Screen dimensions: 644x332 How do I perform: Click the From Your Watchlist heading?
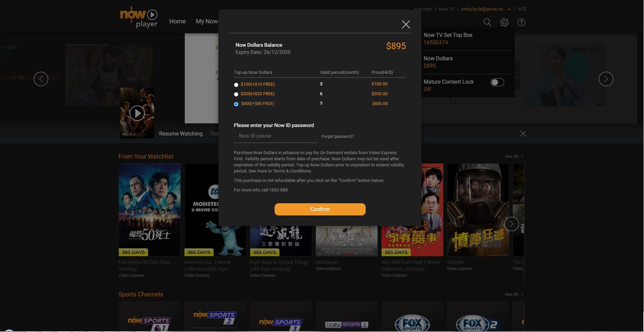pyautogui.click(x=146, y=157)
